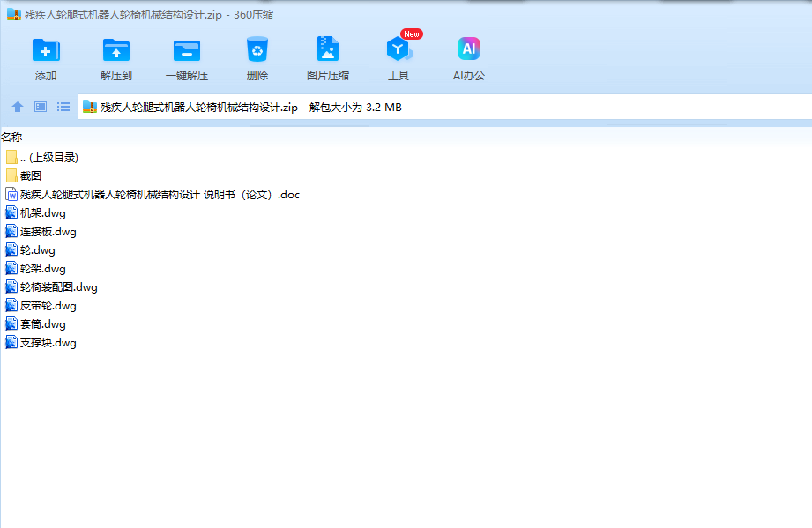Open the 图片压缩 image compression tool
Image resolution: width=812 pixels, height=528 pixels.
[327, 49]
